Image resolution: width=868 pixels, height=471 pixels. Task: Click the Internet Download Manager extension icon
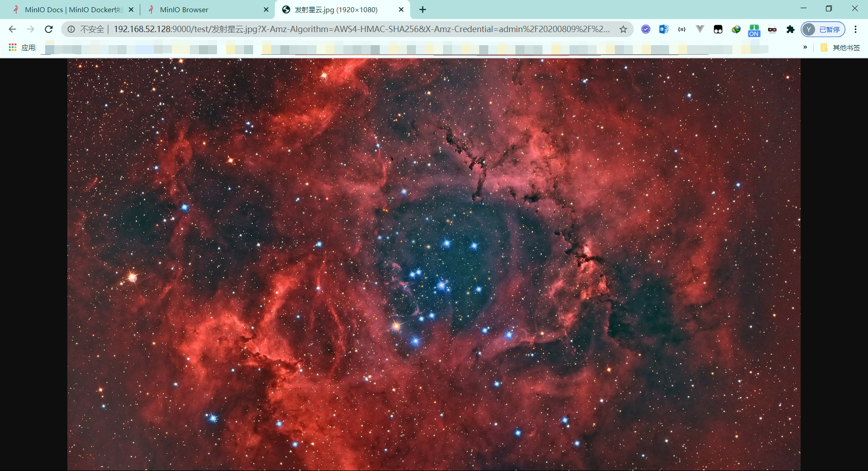coord(736,29)
